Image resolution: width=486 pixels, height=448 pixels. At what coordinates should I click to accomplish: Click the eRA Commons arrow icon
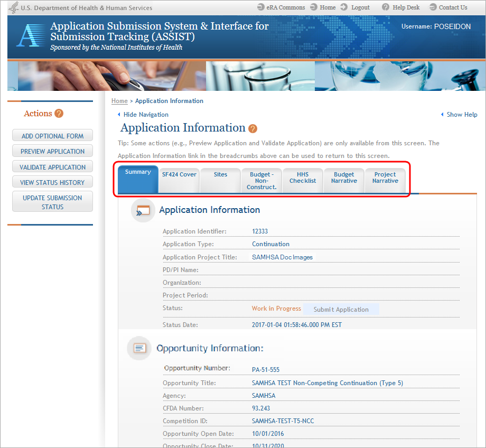point(260,7)
